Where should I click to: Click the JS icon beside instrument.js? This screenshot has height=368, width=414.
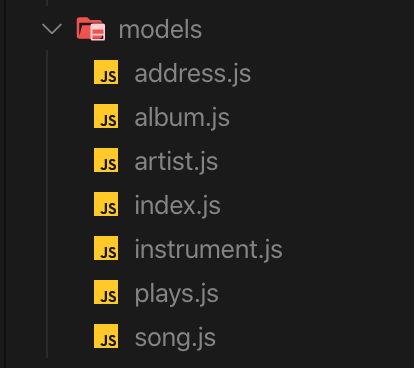coord(106,248)
